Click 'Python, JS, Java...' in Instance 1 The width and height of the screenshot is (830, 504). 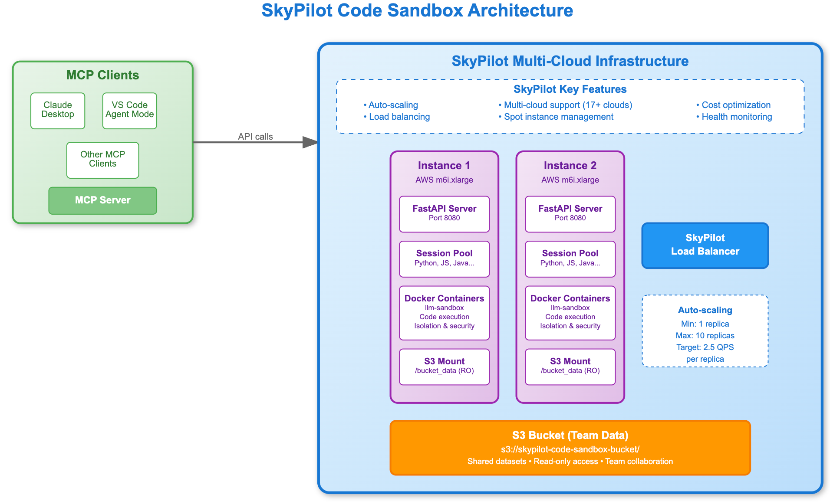point(444,263)
